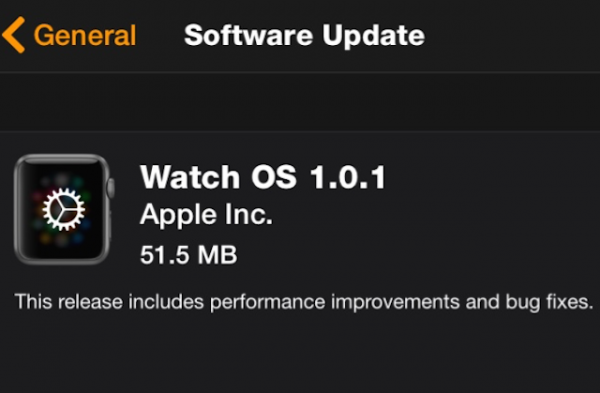Click the watch's dark bezel frame
The width and height of the screenshot is (600, 393).
(x=17, y=209)
